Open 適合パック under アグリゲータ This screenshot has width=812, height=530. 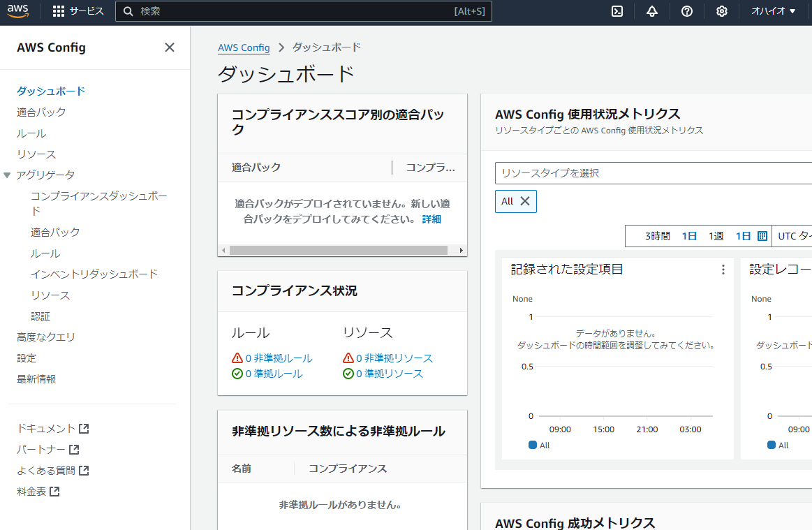(x=55, y=232)
